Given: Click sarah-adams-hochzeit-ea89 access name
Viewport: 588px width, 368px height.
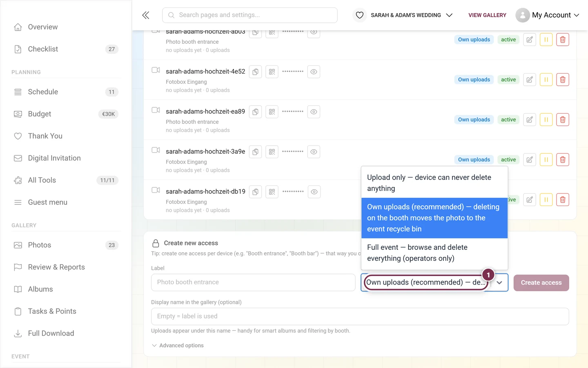Looking at the screenshot, I should [x=205, y=111].
